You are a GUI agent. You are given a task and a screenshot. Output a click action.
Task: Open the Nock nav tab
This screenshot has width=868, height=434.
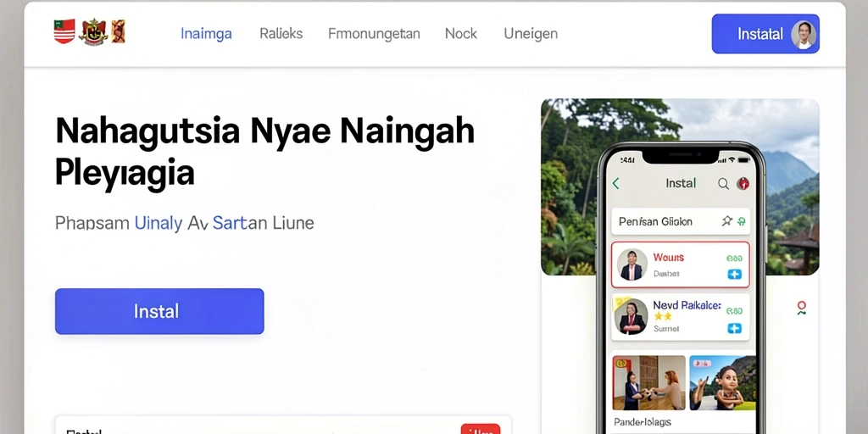(x=460, y=34)
